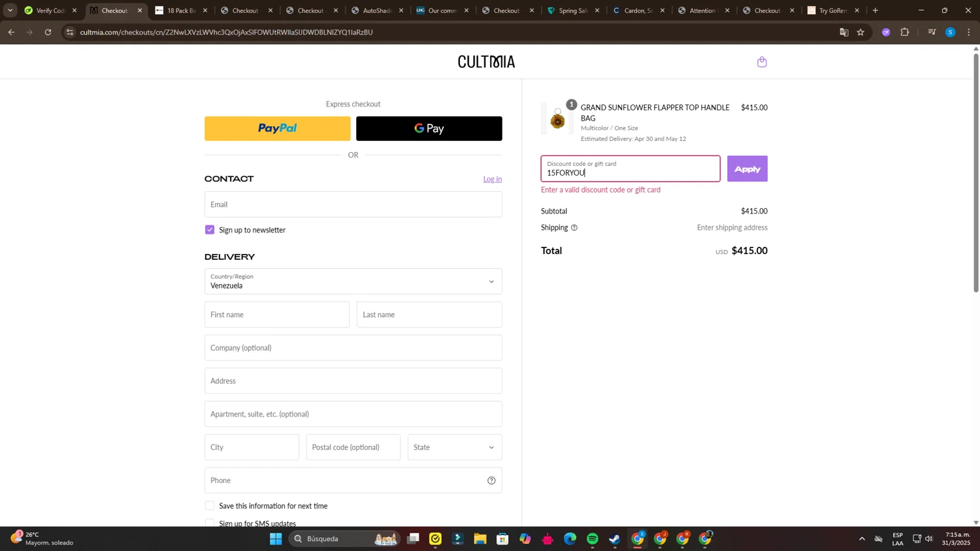The height and width of the screenshot is (551, 980).
Task: Open Microsoft Store from the taskbar
Action: [x=502, y=539]
